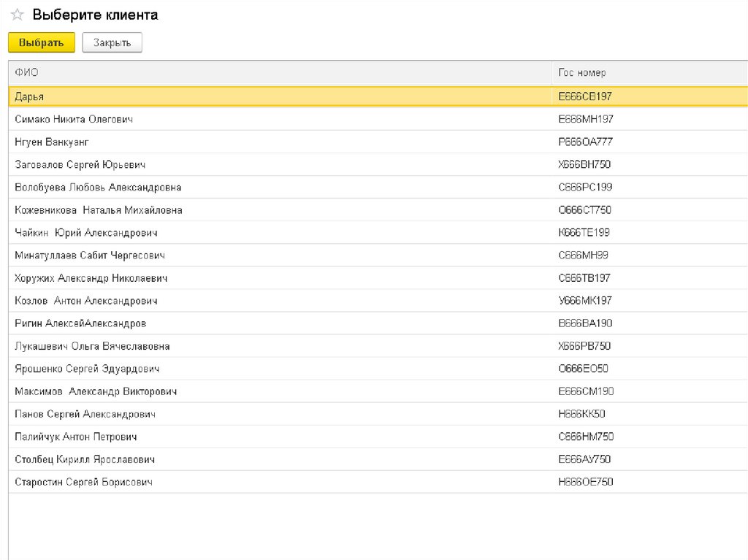The image size is (748, 560).
Task: Highlight Кожевникова Наталья Михайловна row
Action: pyautogui.click(x=99, y=210)
